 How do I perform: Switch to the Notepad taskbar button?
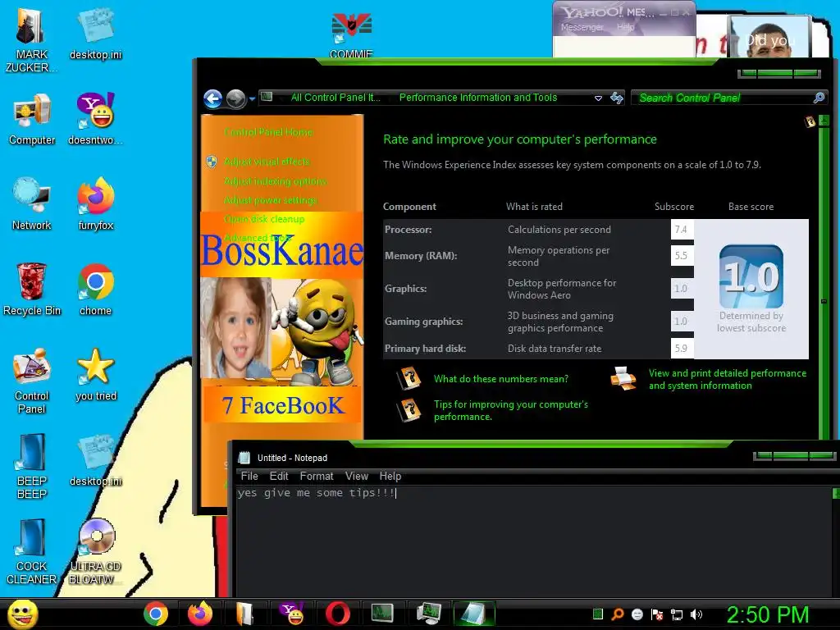click(473, 614)
